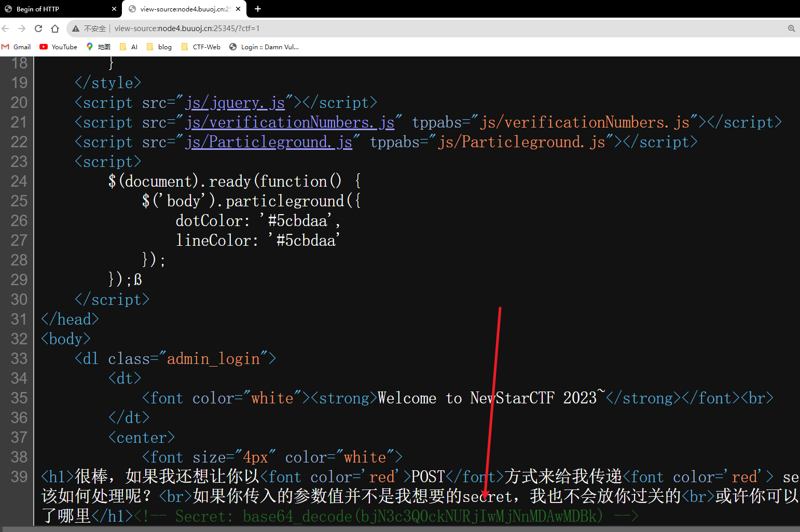This screenshot has width=800, height=532.
Task: Click the <dt> tag on line 34
Action: tap(125, 378)
